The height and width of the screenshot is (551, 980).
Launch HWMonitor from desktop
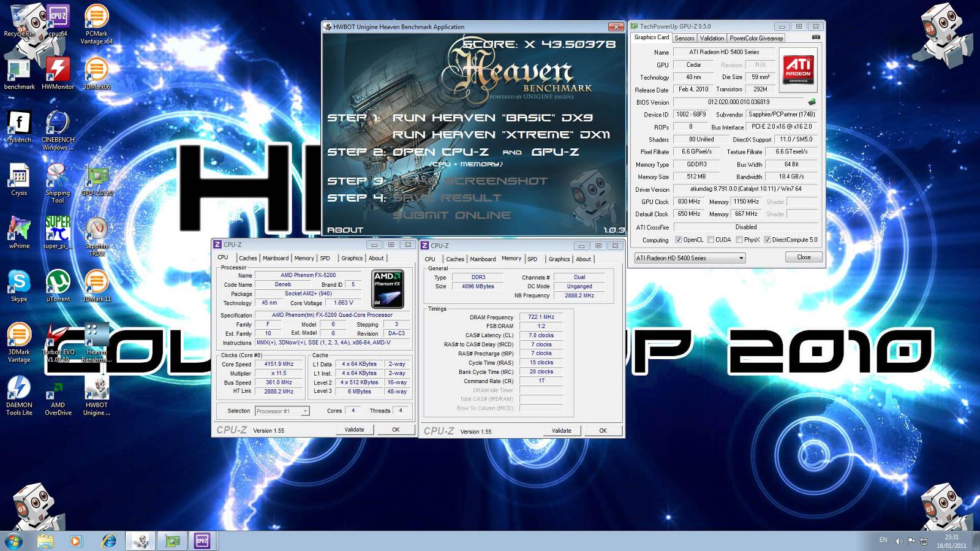pyautogui.click(x=58, y=74)
